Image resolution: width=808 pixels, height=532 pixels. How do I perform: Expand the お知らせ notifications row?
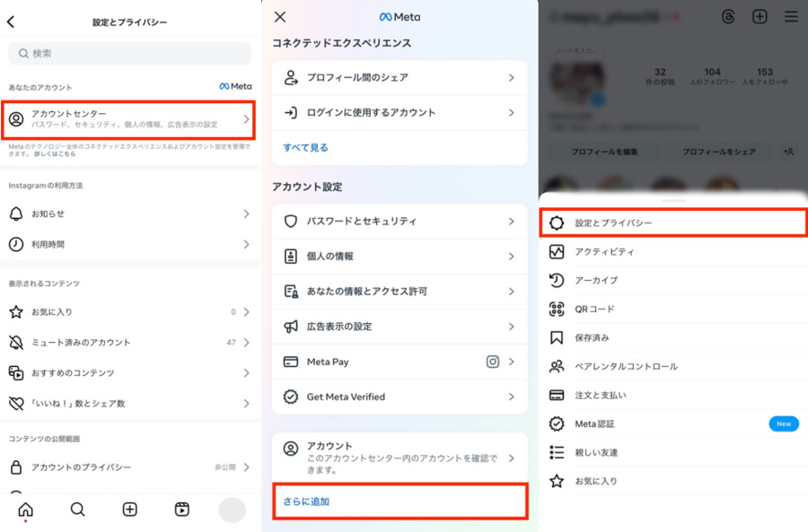pyautogui.click(x=130, y=214)
